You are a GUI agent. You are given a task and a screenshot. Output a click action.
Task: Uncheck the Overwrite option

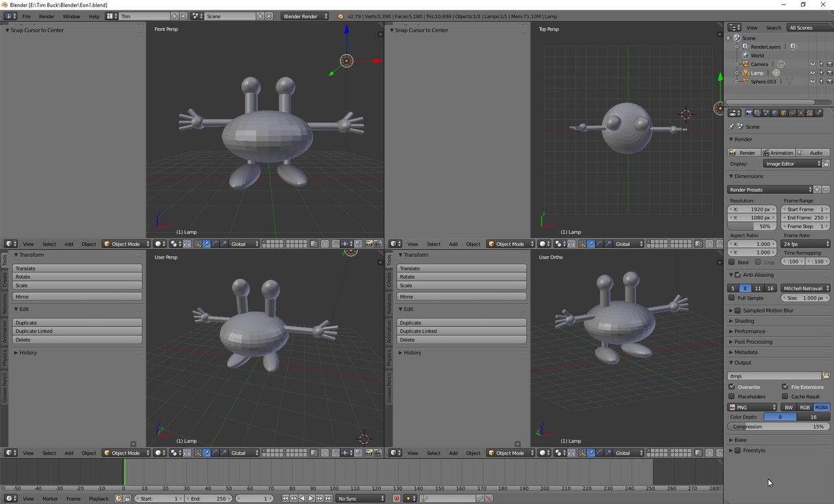point(732,387)
